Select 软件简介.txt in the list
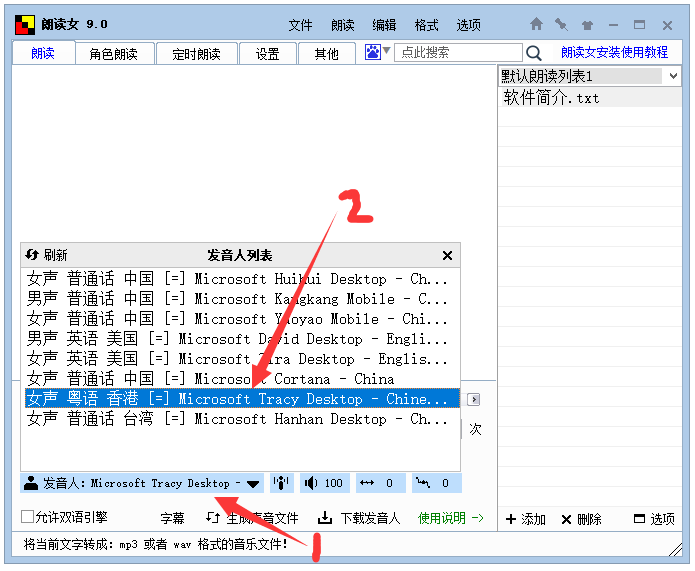Viewport: 695px width, 571px height. (590, 97)
